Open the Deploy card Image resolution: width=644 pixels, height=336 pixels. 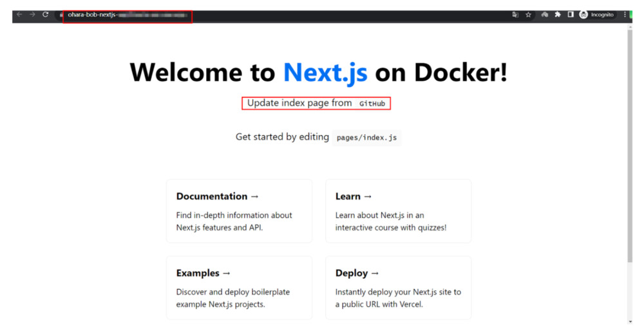click(x=398, y=288)
